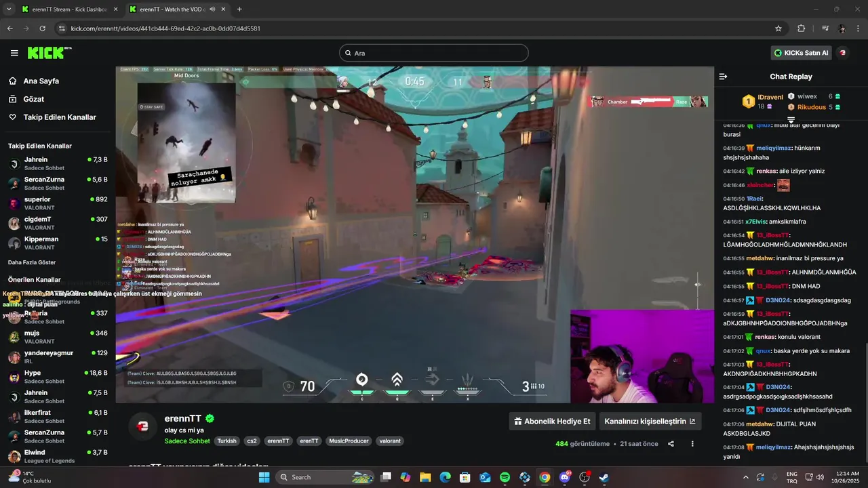Viewport: 868px width, 488px height.
Task: Go back in browser history
Action: coord(9,28)
